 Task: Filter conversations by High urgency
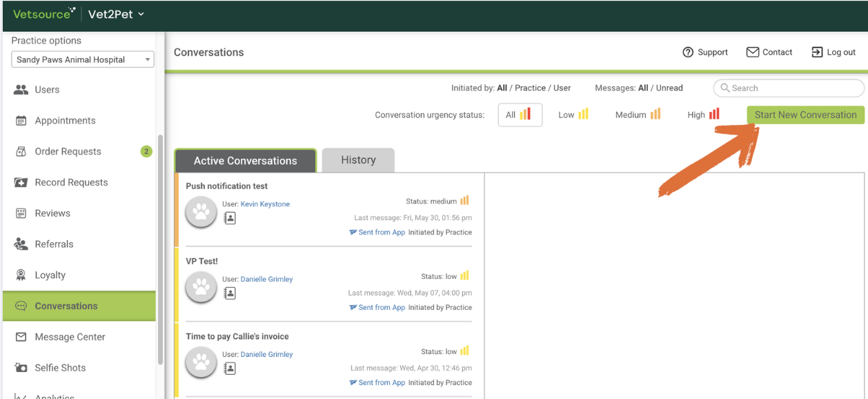[703, 115]
